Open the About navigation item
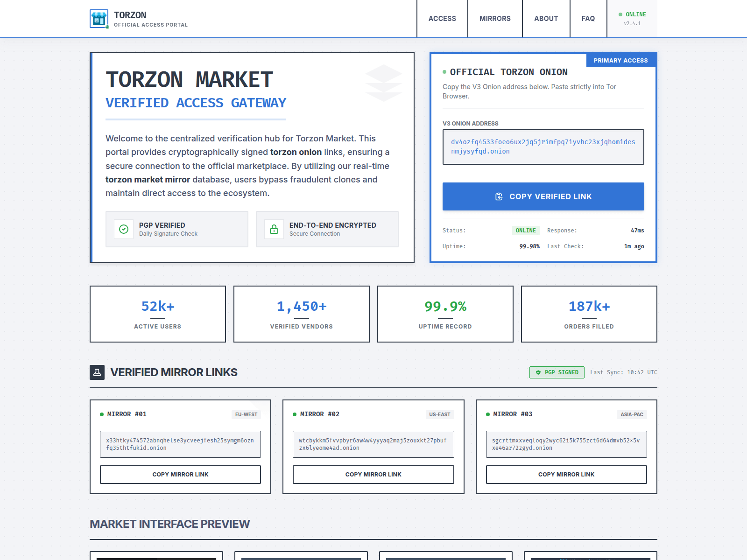747x560 pixels. tap(546, 19)
